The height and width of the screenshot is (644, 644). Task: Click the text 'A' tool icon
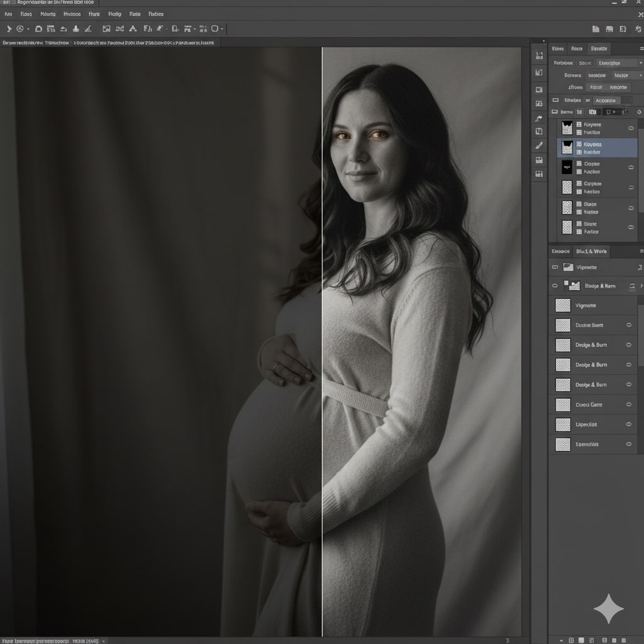click(133, 28)
